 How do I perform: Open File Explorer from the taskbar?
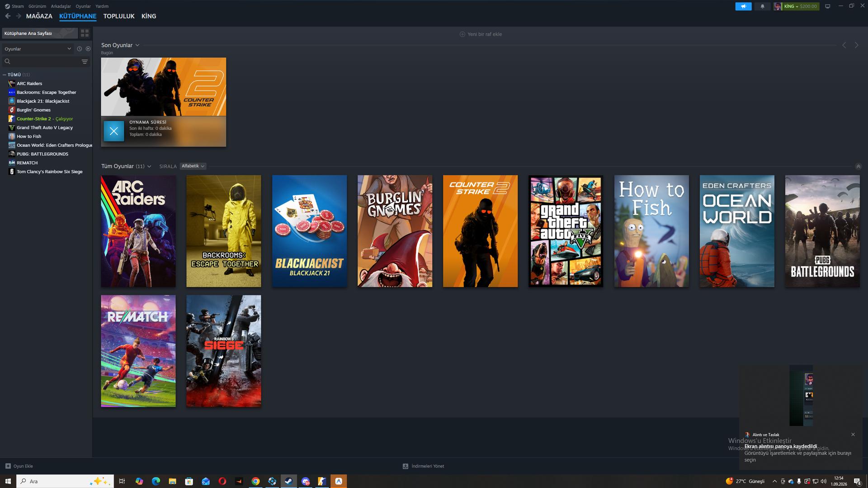click(172, 481)
